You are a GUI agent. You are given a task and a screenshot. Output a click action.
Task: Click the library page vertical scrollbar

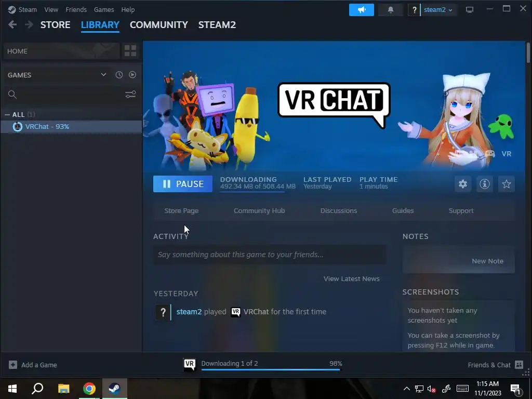[x=528, y=52]
